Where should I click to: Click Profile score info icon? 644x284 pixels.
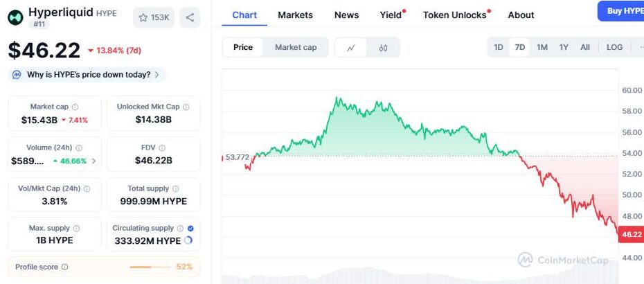click(64, 267)
